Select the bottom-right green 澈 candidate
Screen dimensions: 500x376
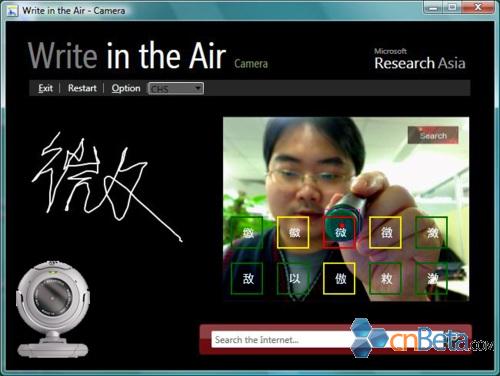tap(432, 278)
